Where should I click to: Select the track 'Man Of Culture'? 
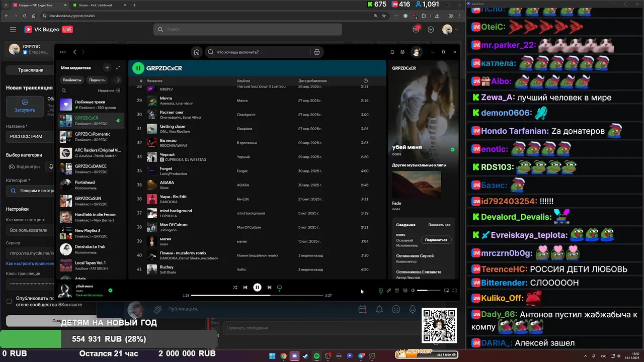(x=257, y=227)
